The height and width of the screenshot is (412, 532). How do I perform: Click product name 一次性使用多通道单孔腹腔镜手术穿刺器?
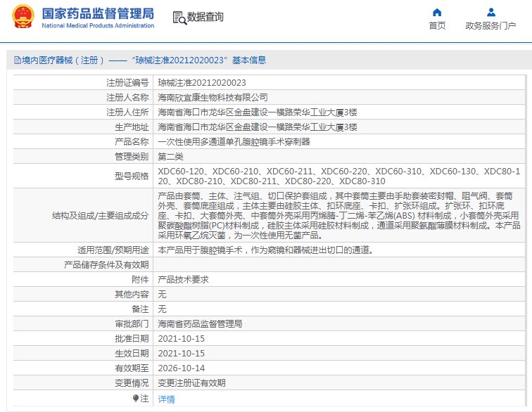click(234, 142)
